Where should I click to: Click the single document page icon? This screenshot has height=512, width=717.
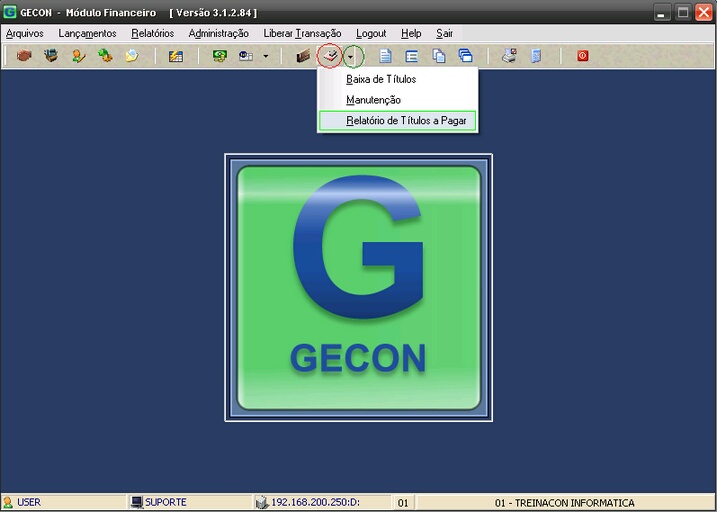click(x=385, y=56)
